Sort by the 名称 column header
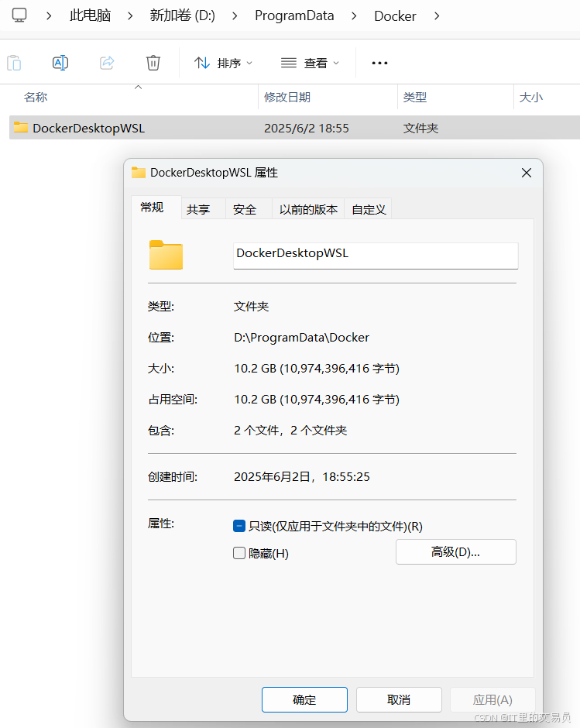 click(x=36, y=97)
